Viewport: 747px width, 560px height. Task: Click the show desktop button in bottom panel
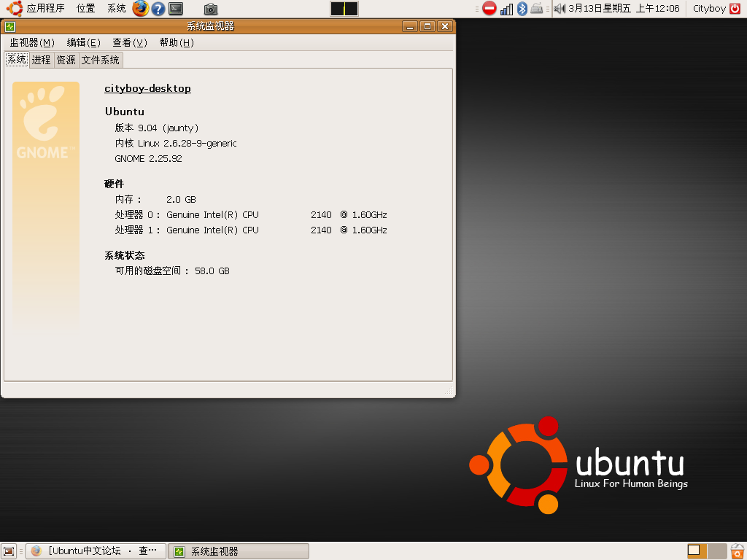(9, 551)
